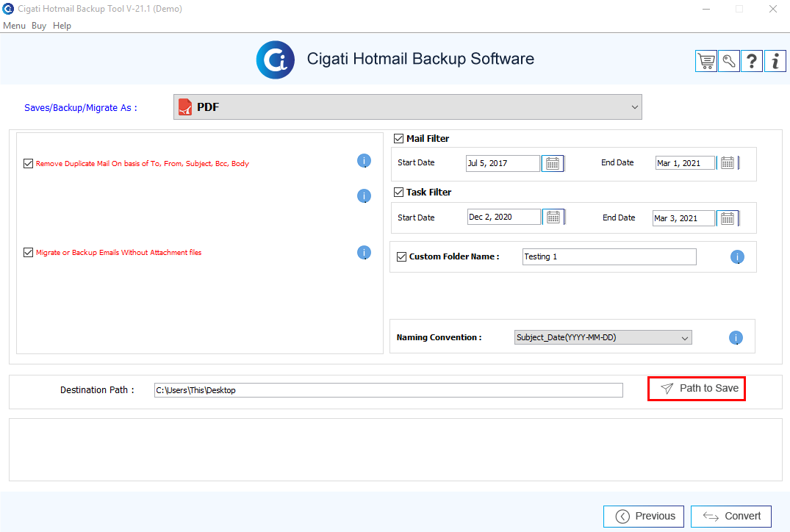
Task: Toggle Migrate Emails Without Attachment checkbox
Action: [28, 252]
